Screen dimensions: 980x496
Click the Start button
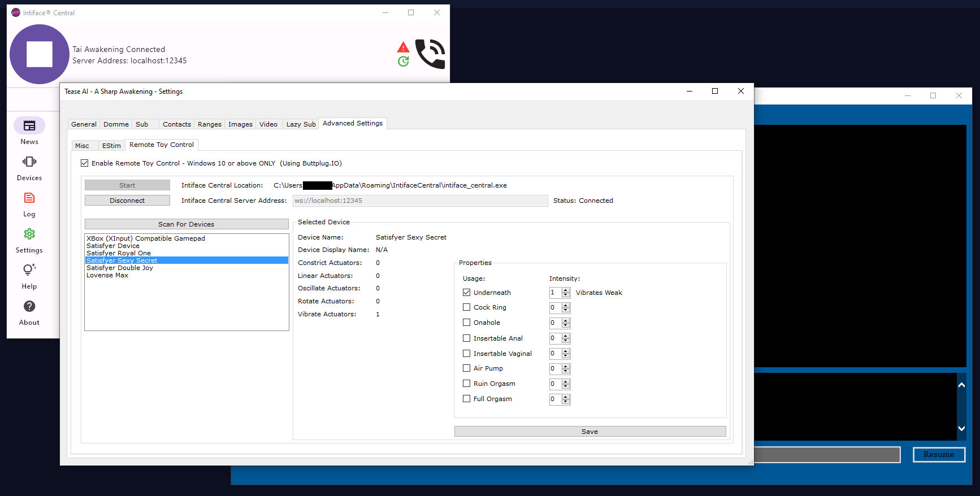[x=127, y=185]
